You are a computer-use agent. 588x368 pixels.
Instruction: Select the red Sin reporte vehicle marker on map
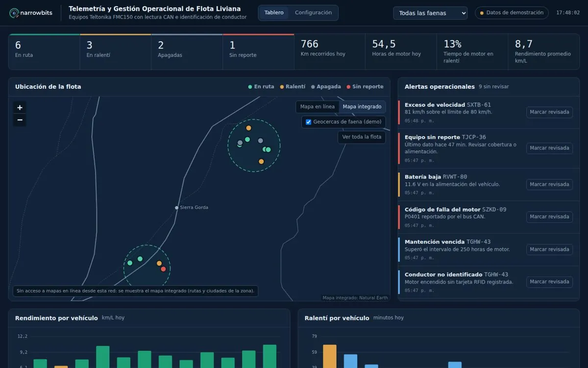click(x=163, y=269)
